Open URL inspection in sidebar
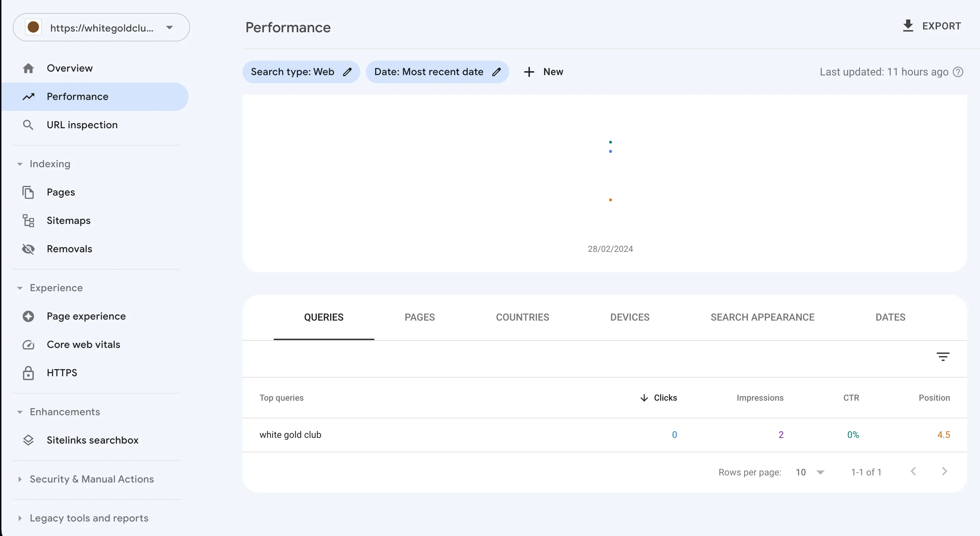Viewport: 980px width, 536px height. tap(95, 125)
